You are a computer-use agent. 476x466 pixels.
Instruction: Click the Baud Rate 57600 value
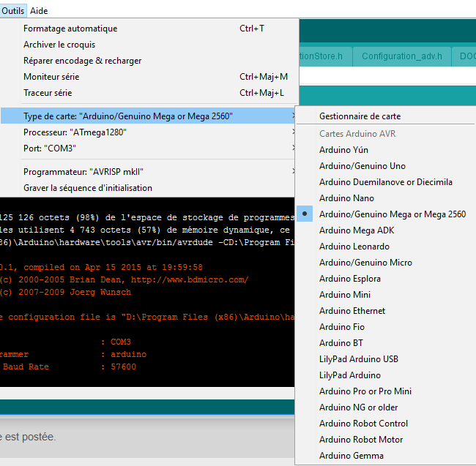point(123,367)
